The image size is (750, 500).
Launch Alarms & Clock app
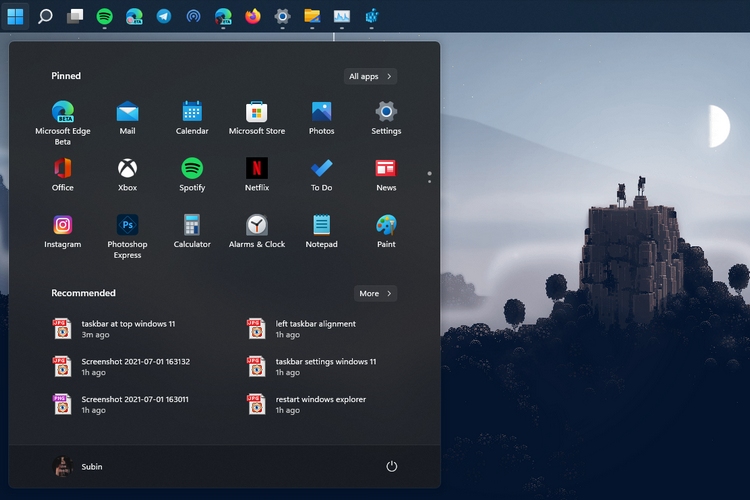click(x=257, y=225)
